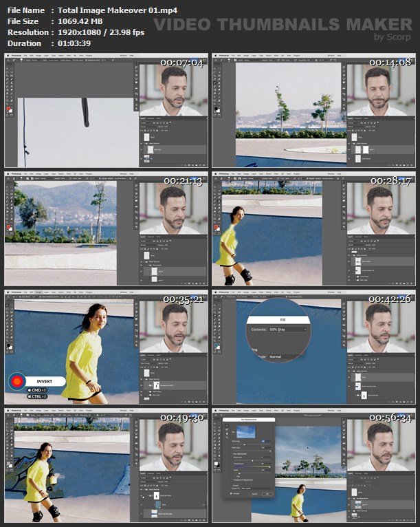Click the red circle icon beside the INVERT label

pyautogui.click(x=17, y=380)
